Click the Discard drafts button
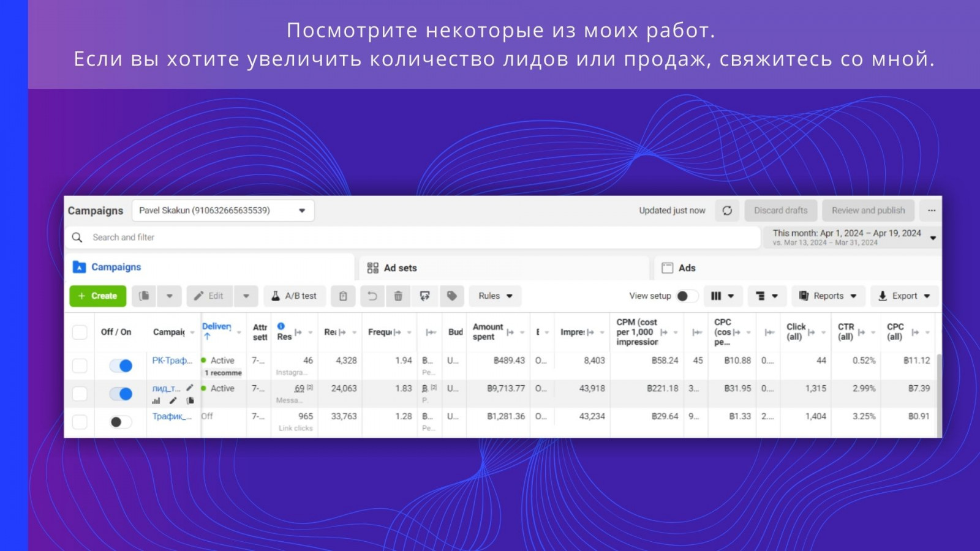Viewport: 980px width, 551px height. [781, 211]
